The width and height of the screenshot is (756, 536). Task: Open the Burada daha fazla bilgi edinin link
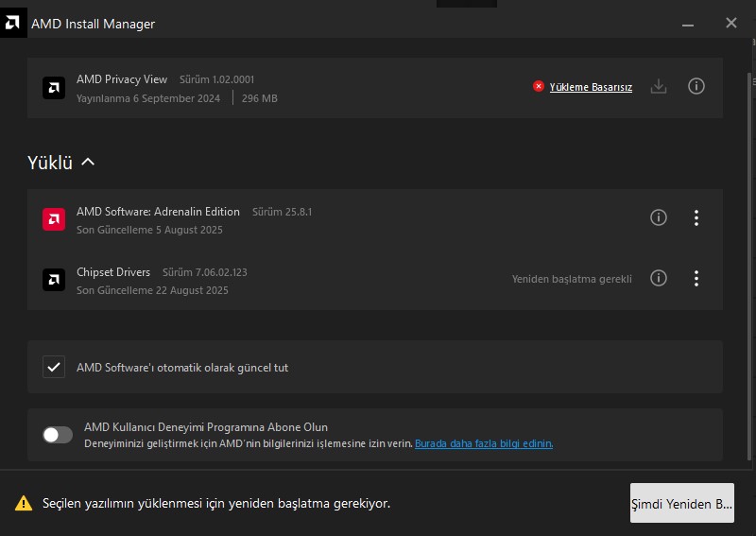click(484, 443)
